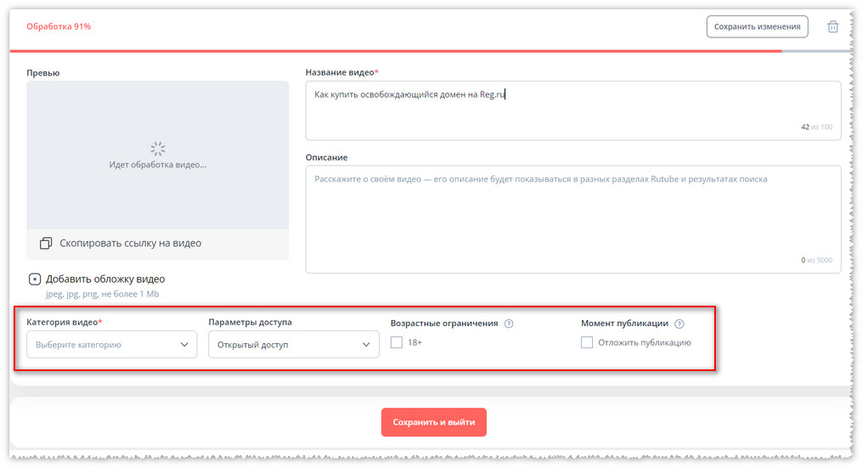Click Скопировать ссылку на видео text
868x473 pixels.
coord(130,244)
